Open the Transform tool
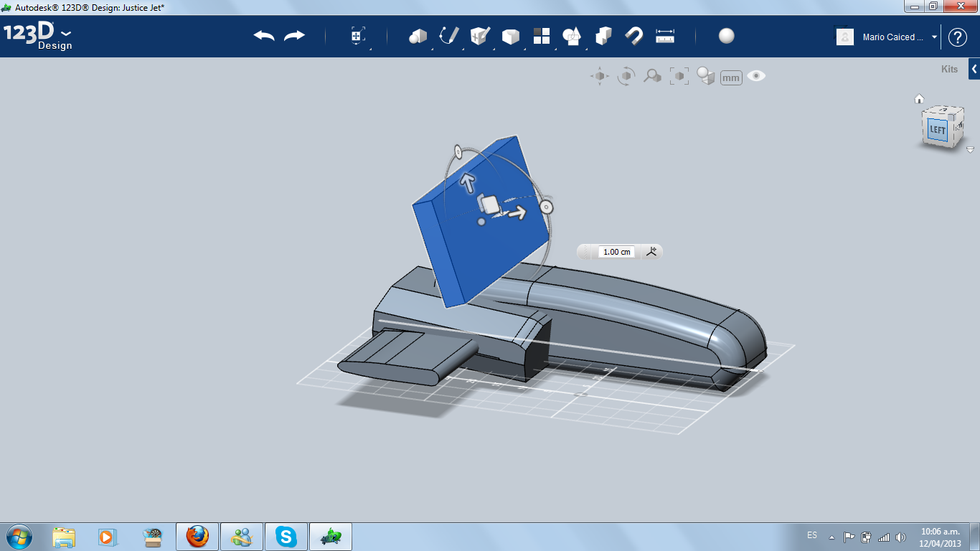 358,36
